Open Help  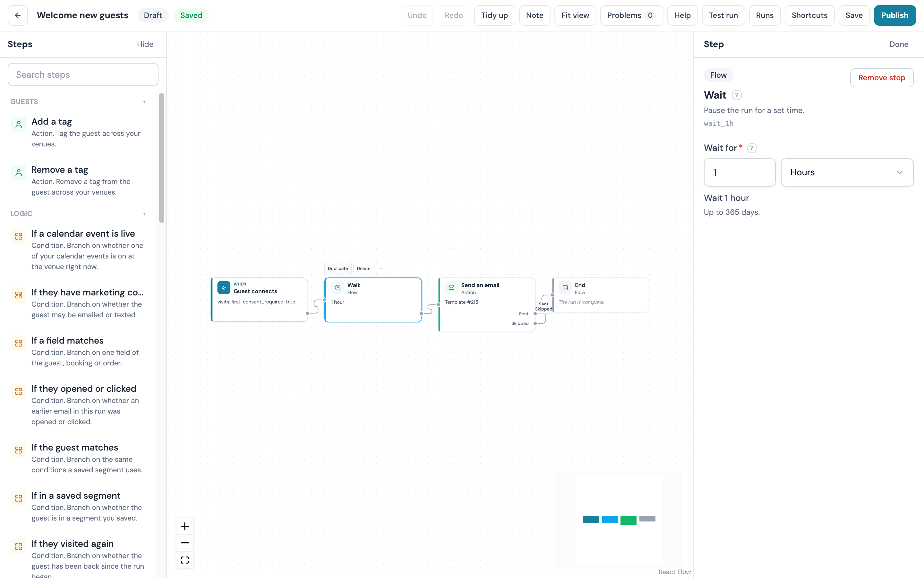(682, 15)
